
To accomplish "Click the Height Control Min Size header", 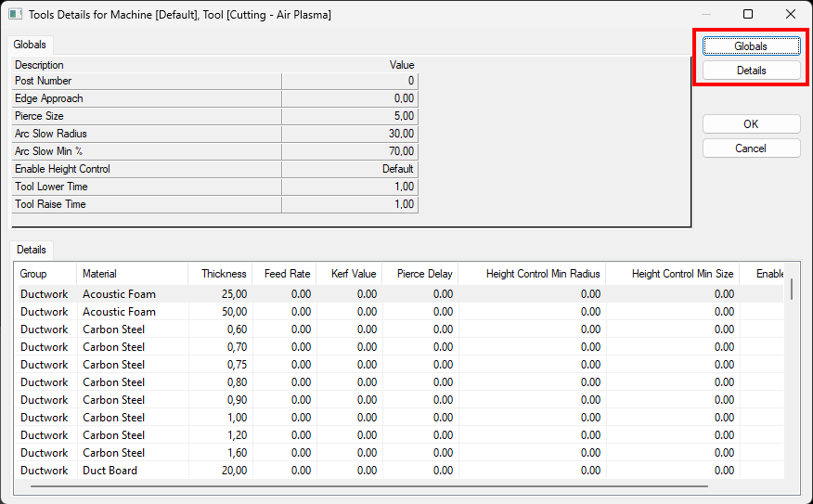I will (x=673, y=274).
